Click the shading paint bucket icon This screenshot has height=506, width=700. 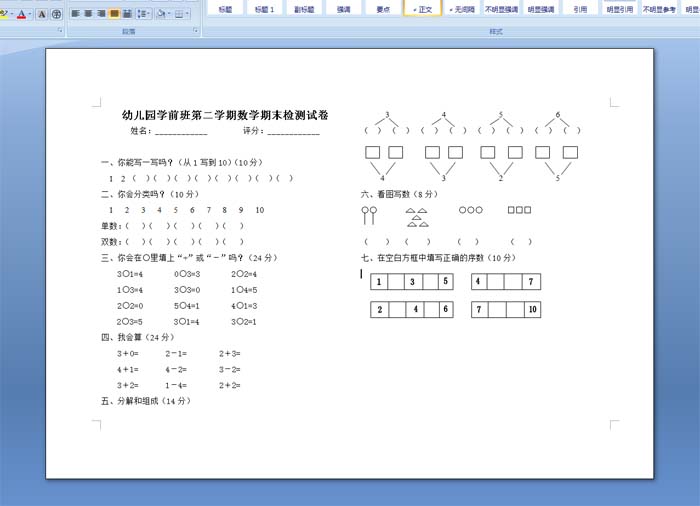(x=161, y=14)
